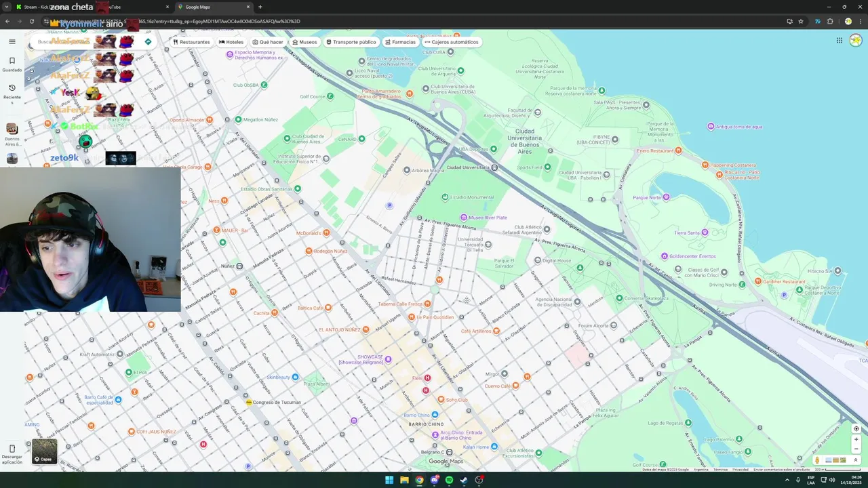Show hidden system tray icons
Screen dimensions: 868x488
[x=787, y=480]
